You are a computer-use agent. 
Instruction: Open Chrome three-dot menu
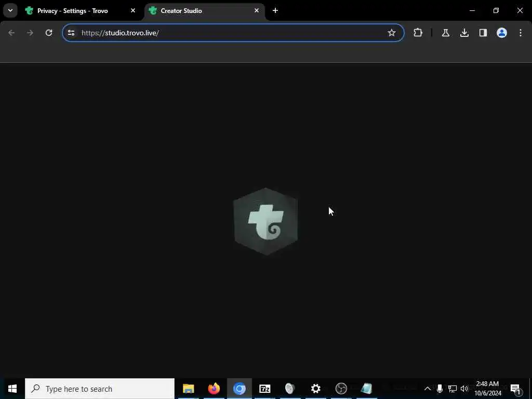[521, 33]
